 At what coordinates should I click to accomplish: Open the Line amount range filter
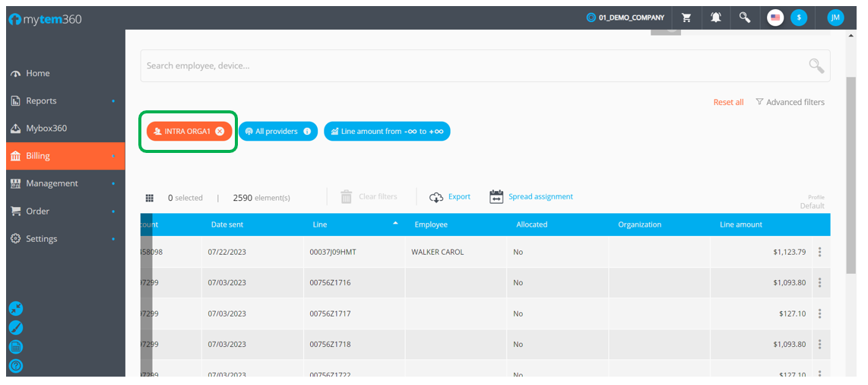pyautogui.click(x=387, y=132)
